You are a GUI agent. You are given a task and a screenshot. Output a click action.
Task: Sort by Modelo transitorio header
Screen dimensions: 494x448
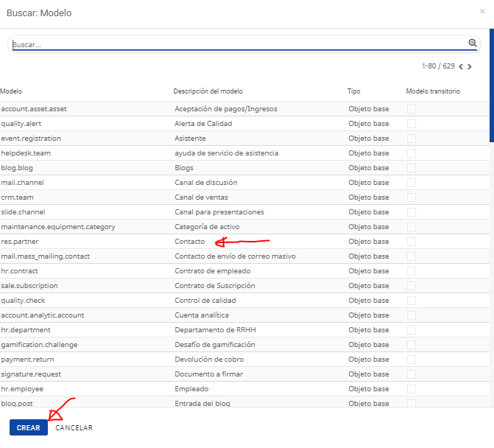(433, 91)
